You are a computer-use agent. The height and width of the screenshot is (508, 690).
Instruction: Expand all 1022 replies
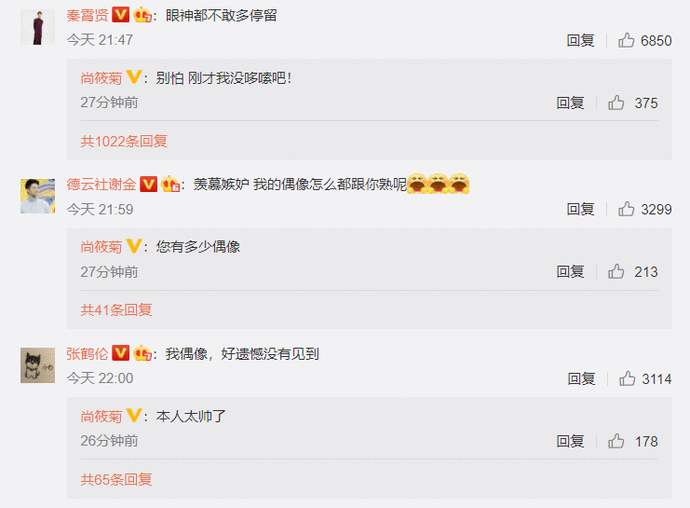(124, 141)
